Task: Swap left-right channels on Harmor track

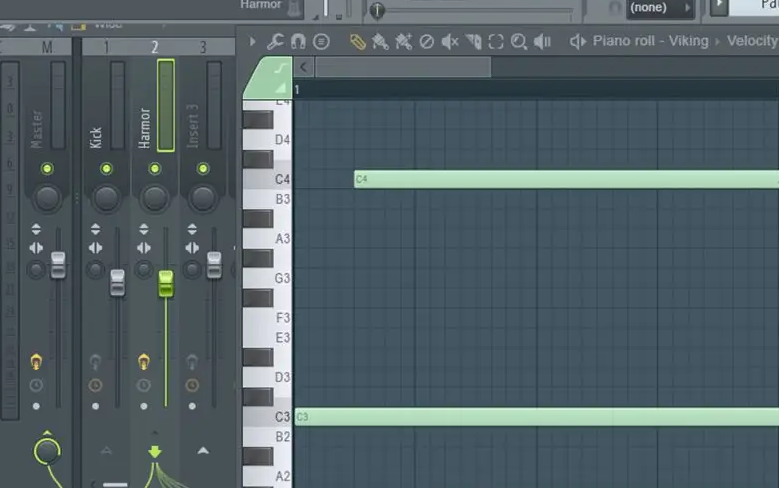Action: [144, 248]
